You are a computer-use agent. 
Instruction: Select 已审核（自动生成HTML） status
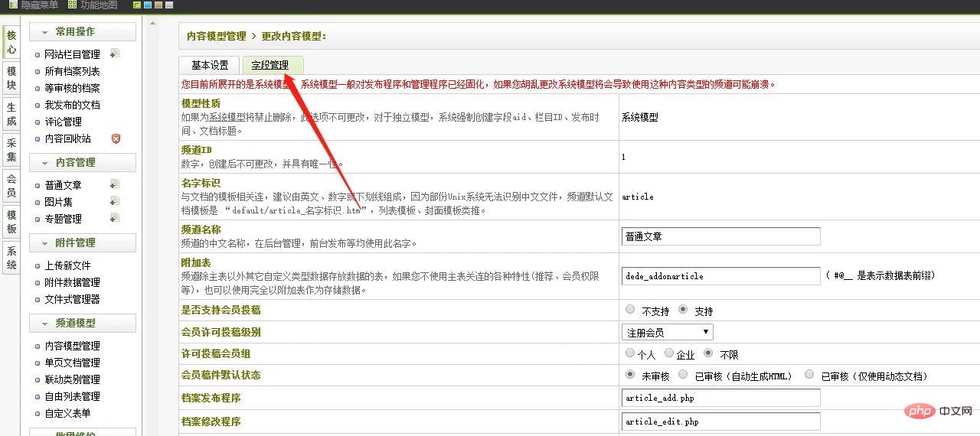coord(683,375)
